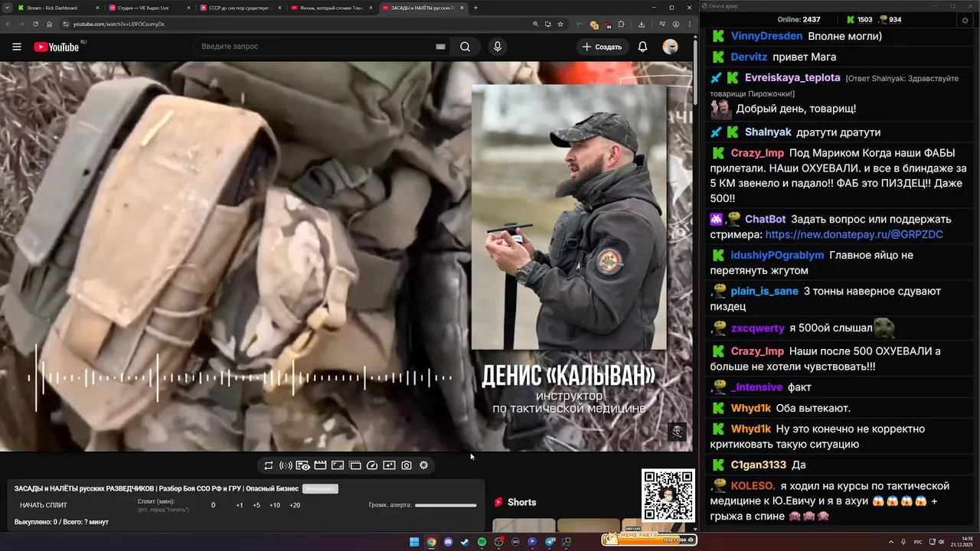Start voice search with the microphone icon

[x=498, y=47]
